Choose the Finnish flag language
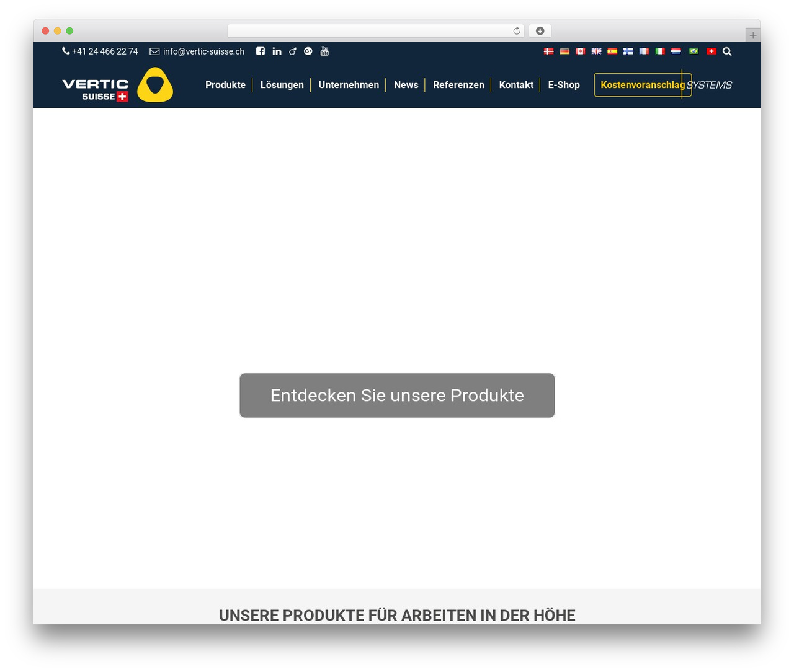The height and width of the screenshot is (672, 794). (628, 51)
